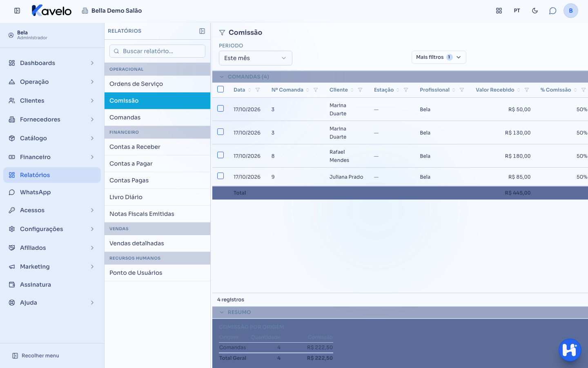Collapse the Resumo section

tap(222, 312)
